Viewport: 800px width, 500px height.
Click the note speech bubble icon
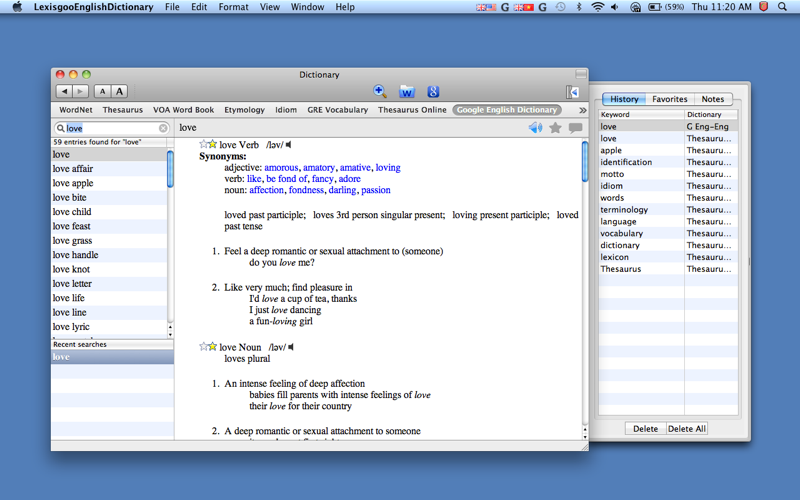[575, 128]
